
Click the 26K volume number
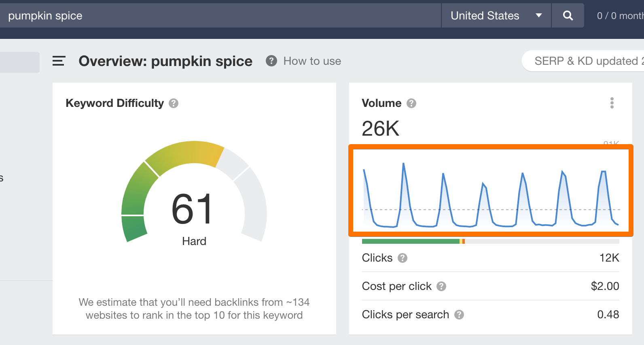coord(380,128)
